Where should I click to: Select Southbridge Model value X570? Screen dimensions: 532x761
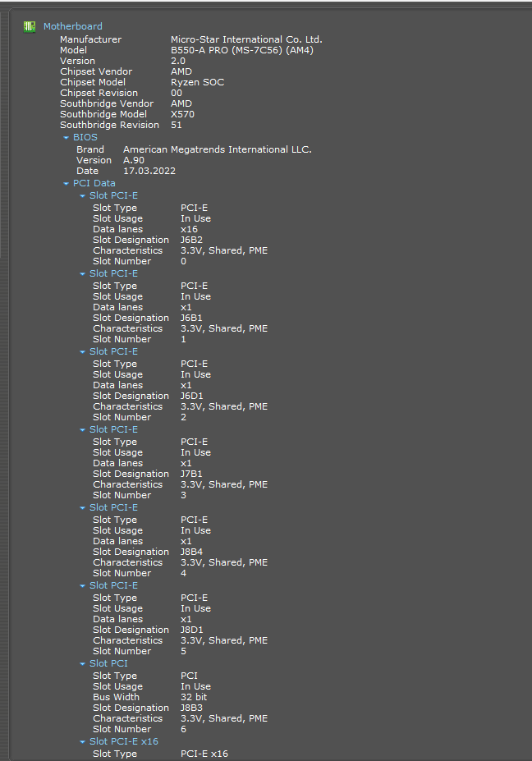[x=182, y=114]
